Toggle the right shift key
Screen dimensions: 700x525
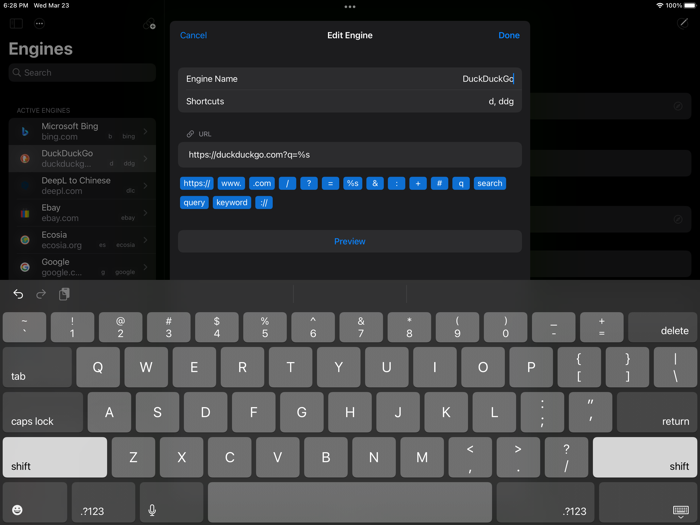[x=645, y=457]
